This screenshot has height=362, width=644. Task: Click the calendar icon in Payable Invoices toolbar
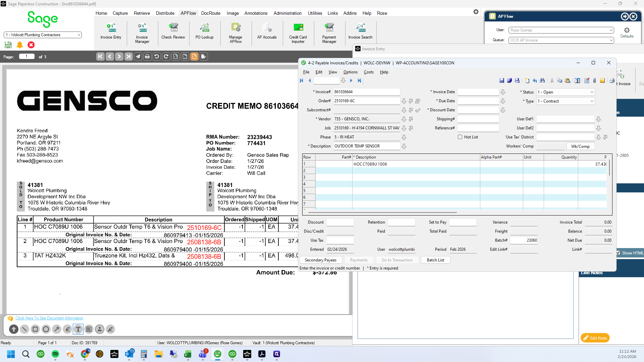[x=577, y=80]
